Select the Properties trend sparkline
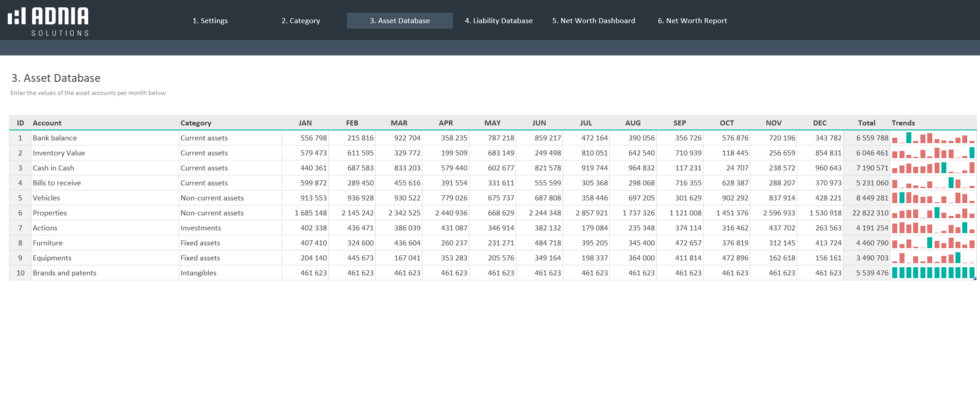 pyautogui.click(x=933, y=213)
